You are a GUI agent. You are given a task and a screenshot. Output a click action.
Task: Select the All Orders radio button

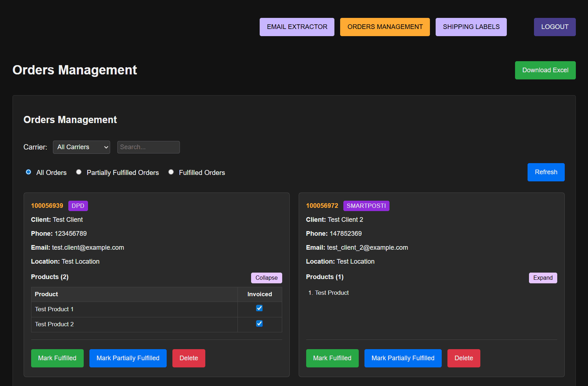28,172
